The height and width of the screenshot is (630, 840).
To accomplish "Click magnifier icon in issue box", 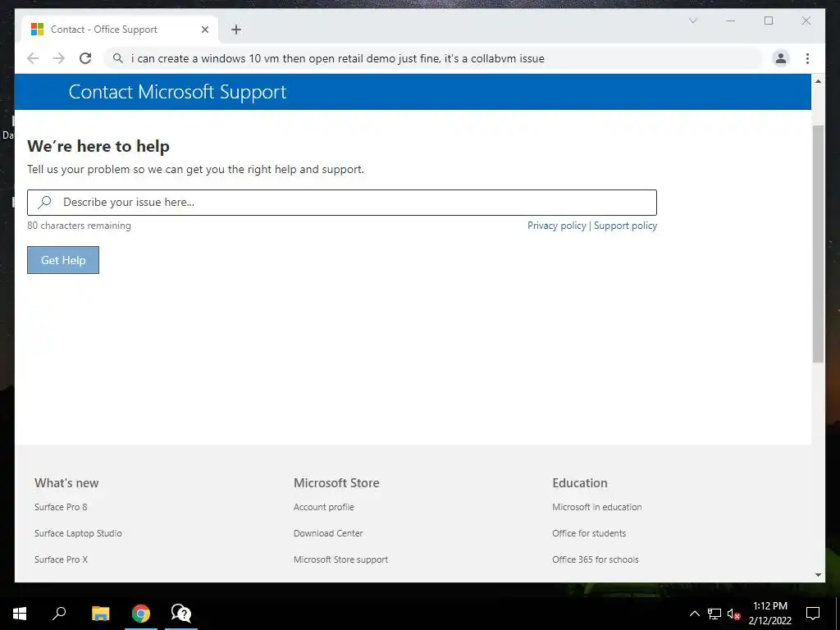I will click(44, 202).
